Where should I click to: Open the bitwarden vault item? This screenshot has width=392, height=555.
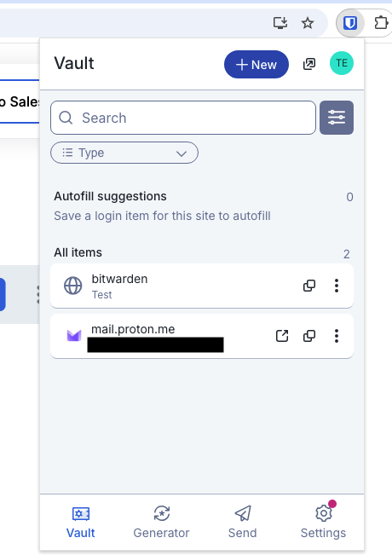pyautogui.click(x=173, y=286)
